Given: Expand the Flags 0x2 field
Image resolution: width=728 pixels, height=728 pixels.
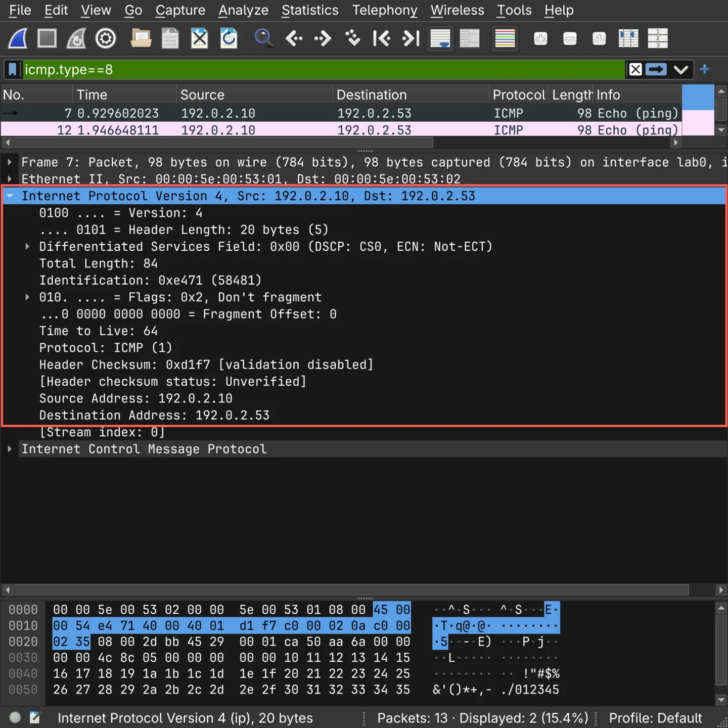Looking at the screenshot, I should click(27, 297).
